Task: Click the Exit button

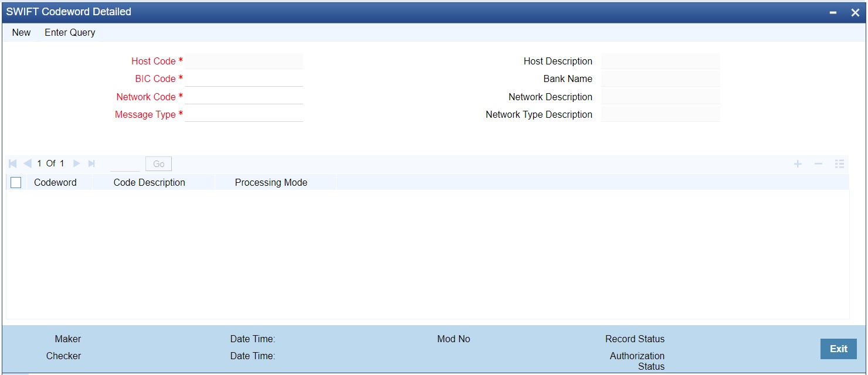Action: point(839,349)
